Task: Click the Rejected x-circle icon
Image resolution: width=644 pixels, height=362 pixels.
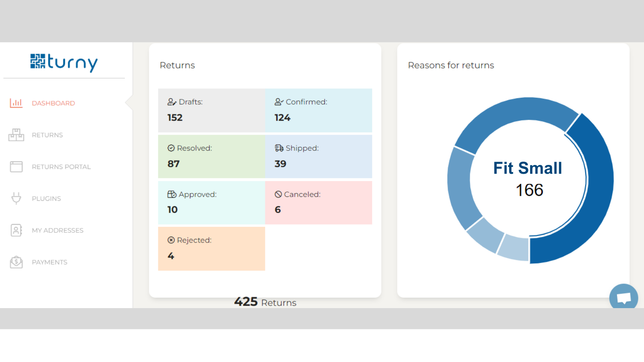Action: coord(171,240)
